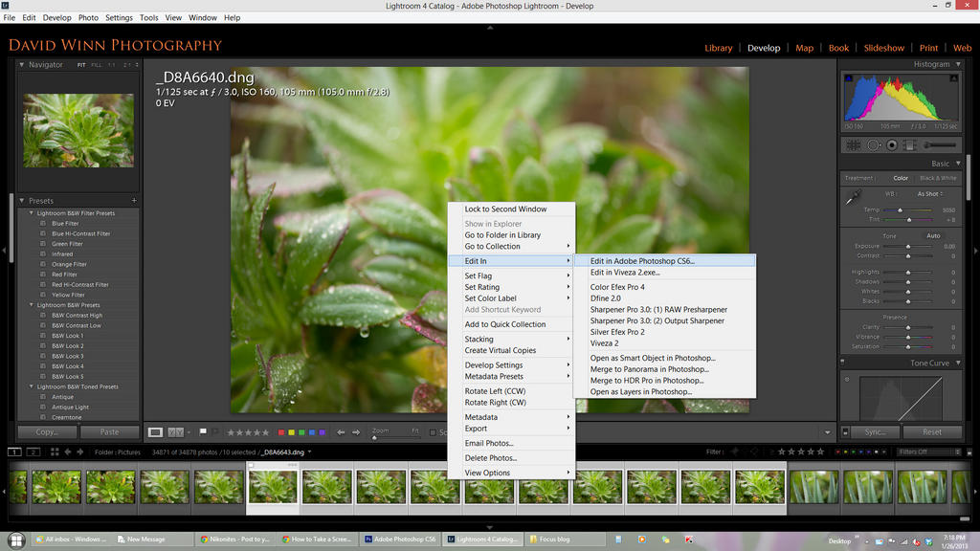Toggle the panel switch beside Sync button
This screenshot has height=551, width=980.
(x=847, y=432)
